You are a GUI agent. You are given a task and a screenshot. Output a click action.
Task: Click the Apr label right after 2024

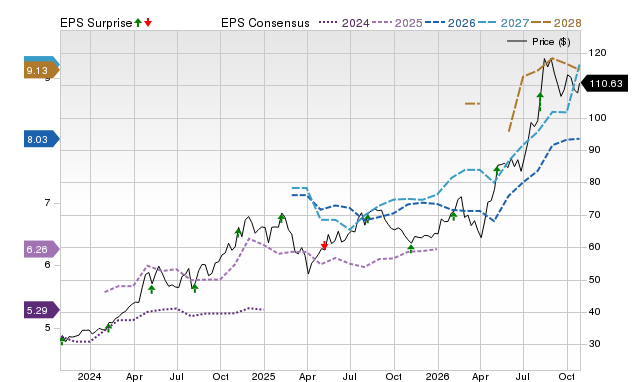point(134,376)
